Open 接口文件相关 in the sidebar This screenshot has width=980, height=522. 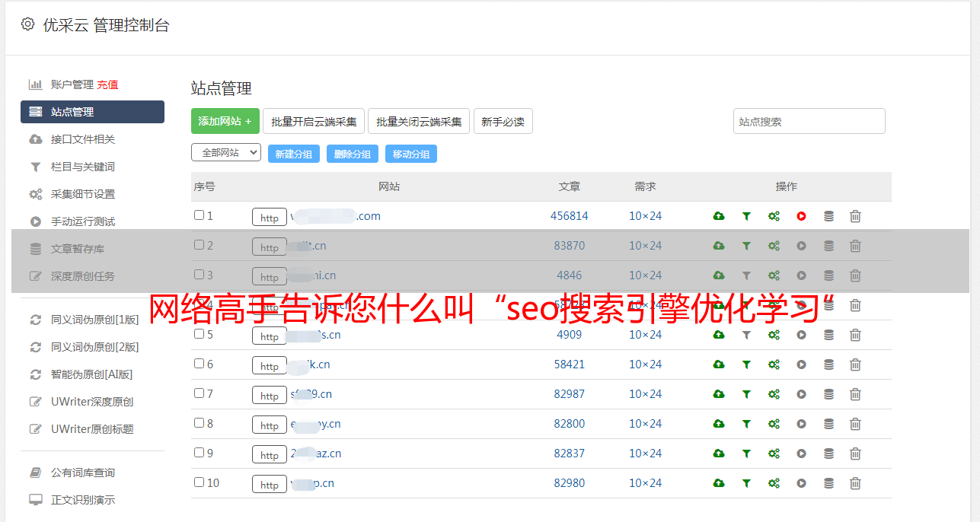point(83,139)
